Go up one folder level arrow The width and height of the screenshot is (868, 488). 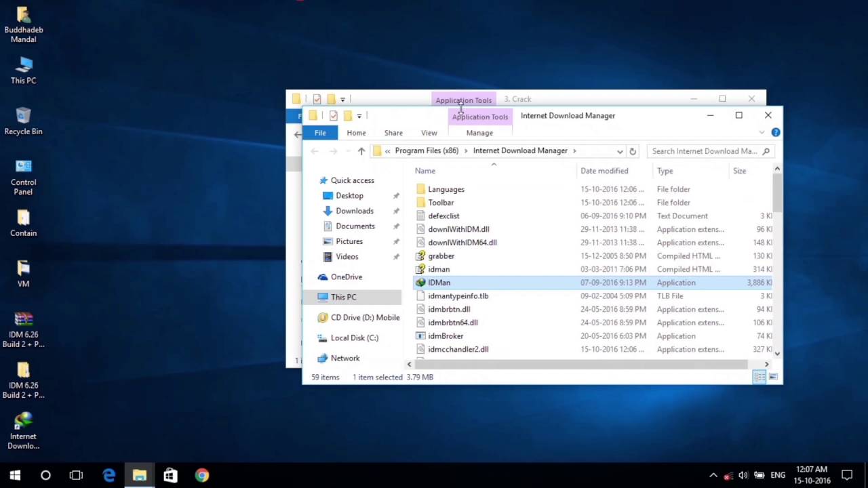(361, 151)
